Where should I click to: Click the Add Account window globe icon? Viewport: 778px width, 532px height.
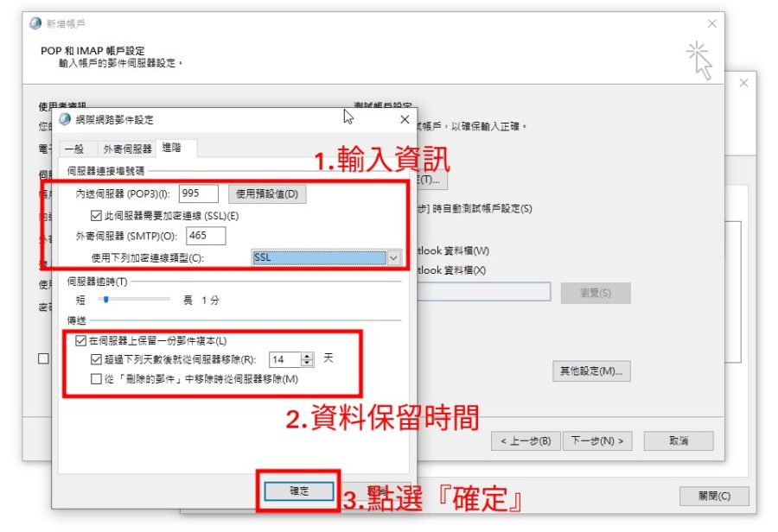(x=35, y=23)
